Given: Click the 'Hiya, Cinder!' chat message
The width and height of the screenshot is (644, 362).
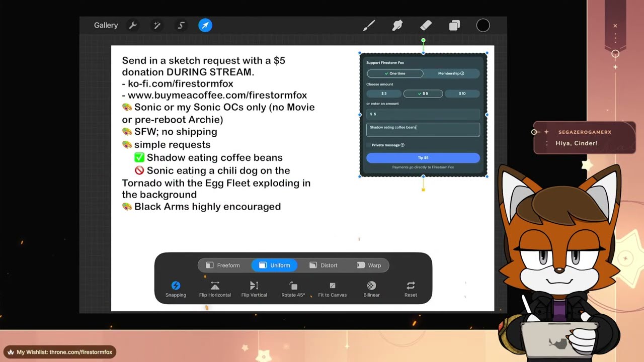Looking at the screenshot, I should pyautogui.click(x=577, y=143).
